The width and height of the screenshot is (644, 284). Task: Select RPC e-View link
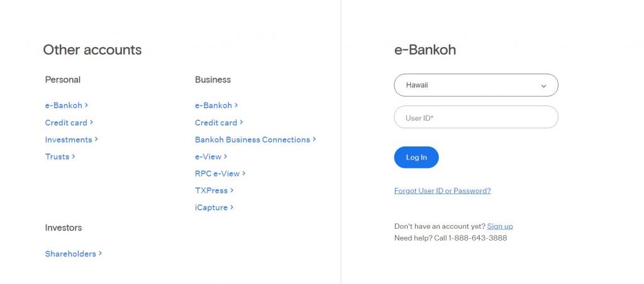coord(220,173)
